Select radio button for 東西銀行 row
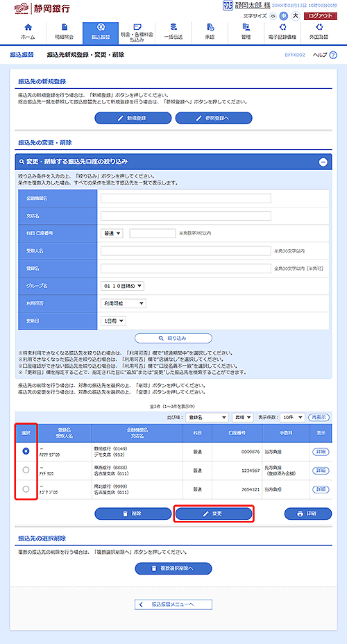This screenshot has width=347, height=644. pos(26,470)
